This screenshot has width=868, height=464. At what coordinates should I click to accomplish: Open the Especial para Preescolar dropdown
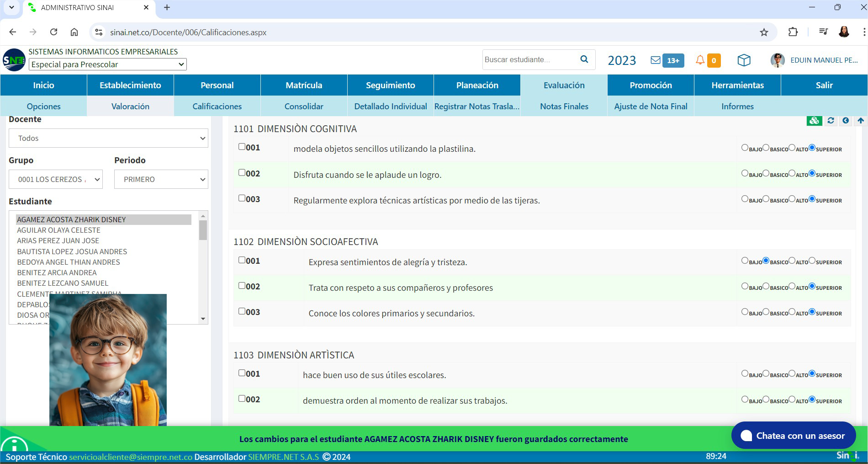108,64
